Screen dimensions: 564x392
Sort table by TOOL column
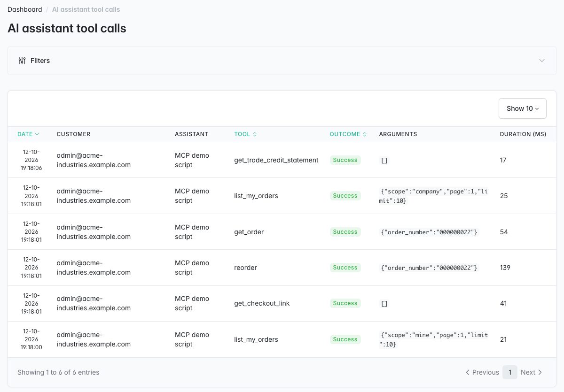tap(245, 134)
